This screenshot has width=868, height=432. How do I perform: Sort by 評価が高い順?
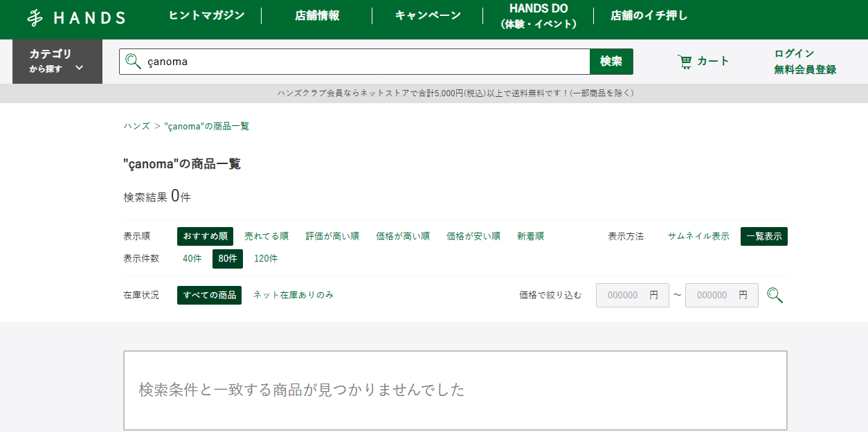click(332, 236)
